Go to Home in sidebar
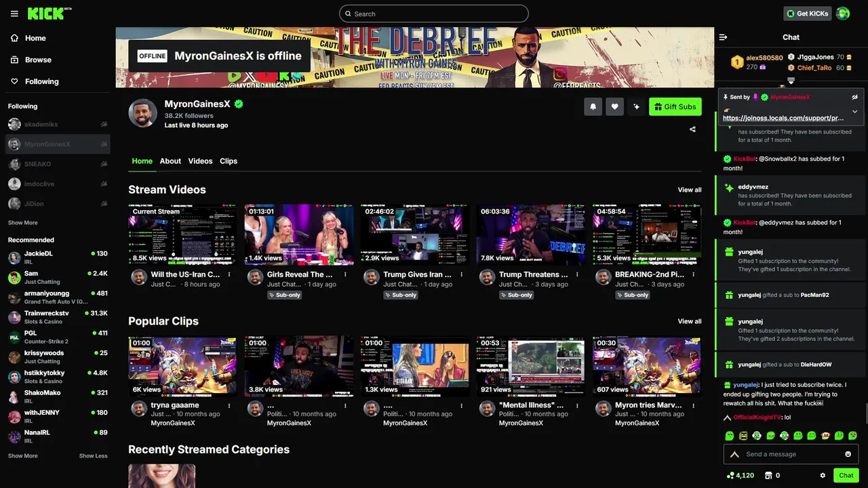The width and height of the screenshot is (868, 488). point(28,38)
